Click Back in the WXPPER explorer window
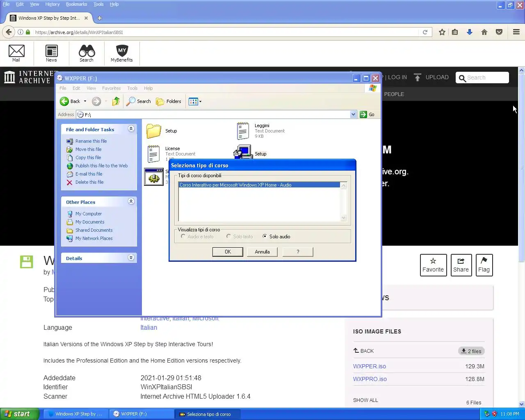 70,101
